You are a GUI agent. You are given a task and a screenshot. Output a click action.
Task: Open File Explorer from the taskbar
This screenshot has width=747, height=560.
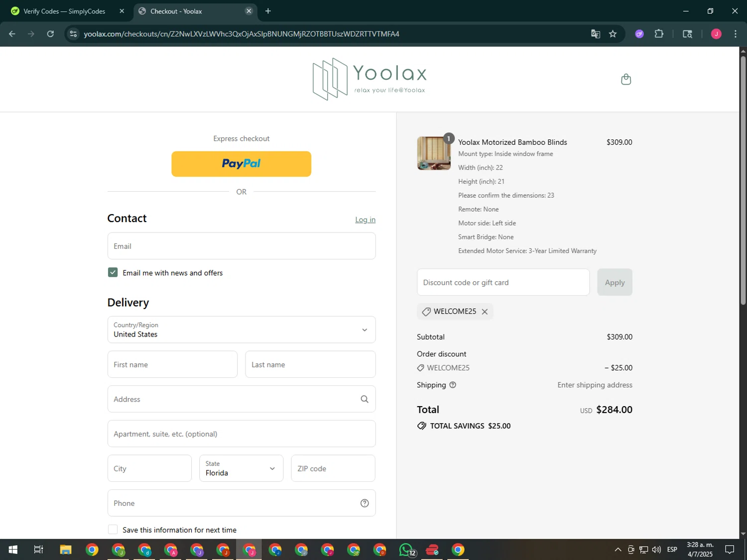(66, 550)
